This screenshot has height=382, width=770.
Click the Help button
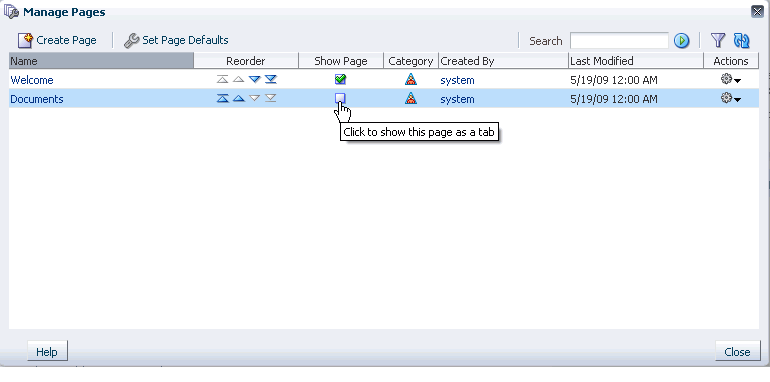(47, 352)
